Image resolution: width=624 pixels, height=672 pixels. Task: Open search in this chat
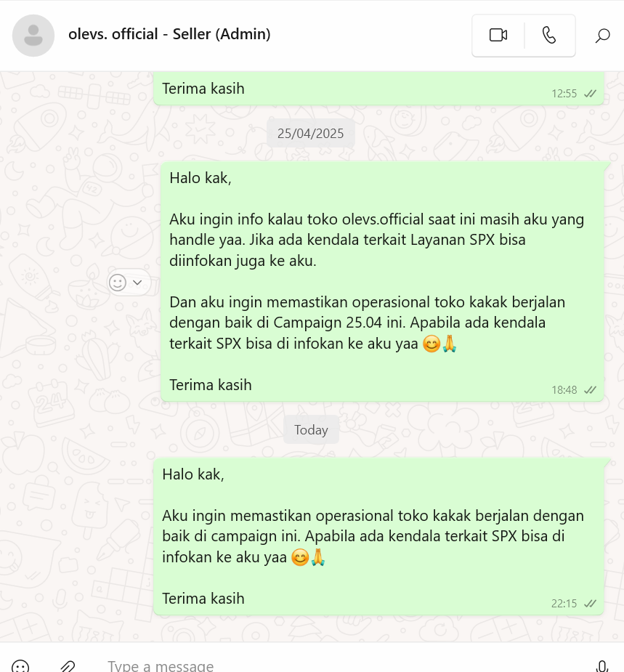click(602, 35)
